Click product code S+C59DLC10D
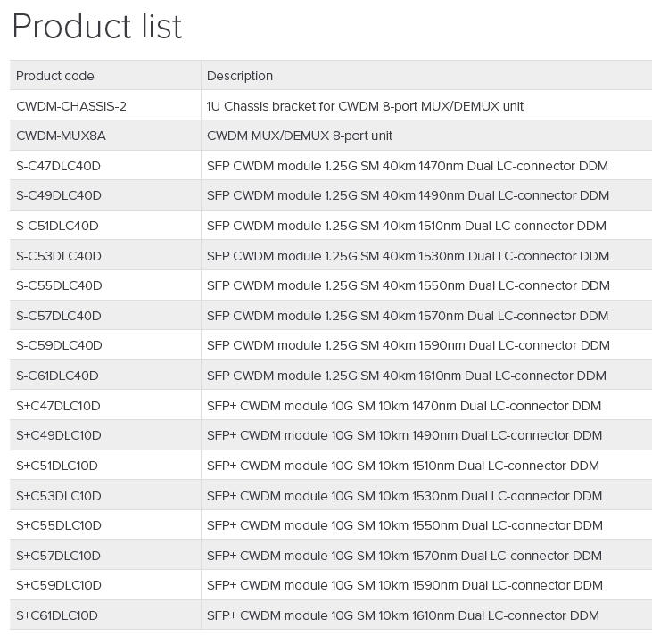The height and width of the screenshot is (644, 652). tap(59, 585)
